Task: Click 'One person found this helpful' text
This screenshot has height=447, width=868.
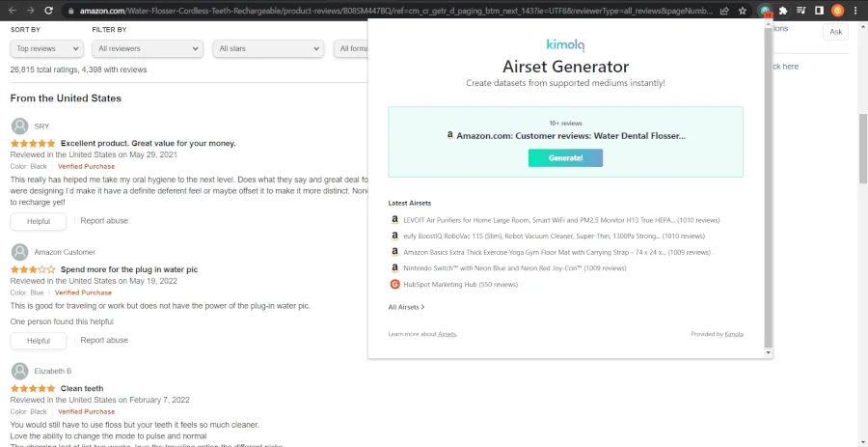Action: 62,321
